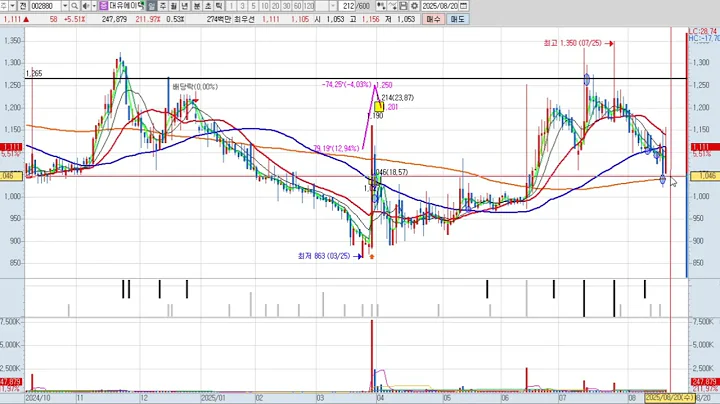Click the 배당락(0,00%) ex-dividend label
Image resolution: width=720 pixels, height=404 pixels.
(195, 87)
